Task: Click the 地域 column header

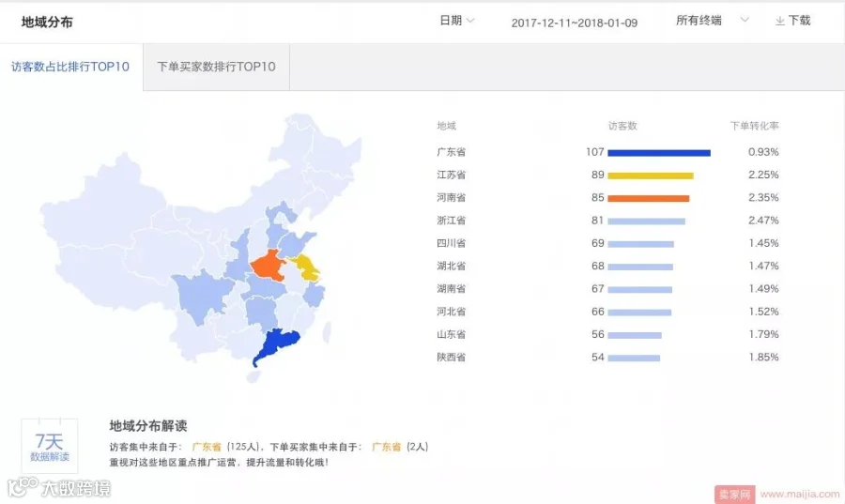Action: 446,126
